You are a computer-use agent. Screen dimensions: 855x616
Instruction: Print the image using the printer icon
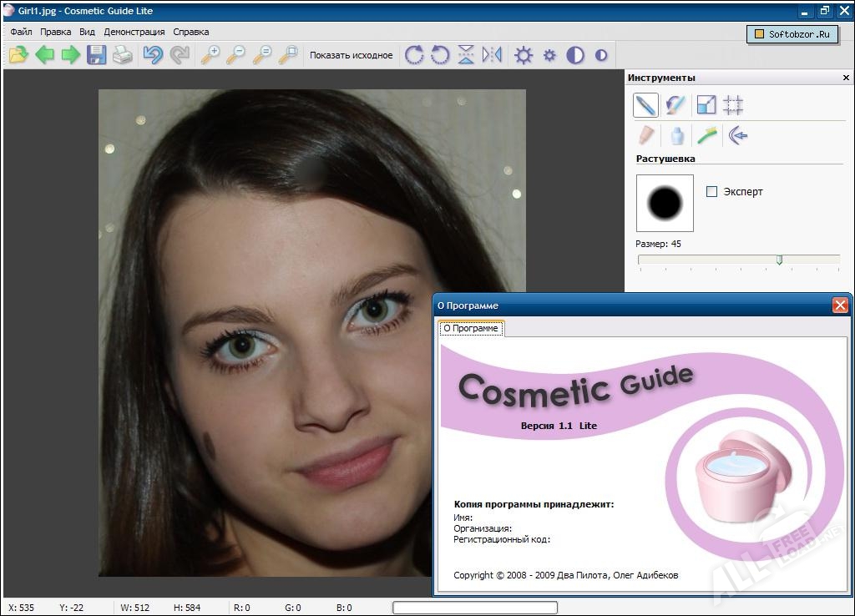coord(123,55)
